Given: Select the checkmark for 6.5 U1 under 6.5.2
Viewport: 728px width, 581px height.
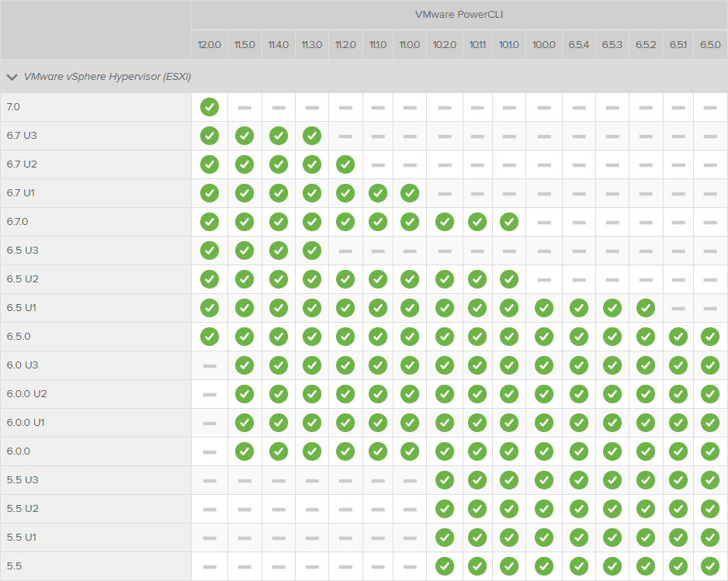Looking at the screenshot, I should [x=646, y=308].
